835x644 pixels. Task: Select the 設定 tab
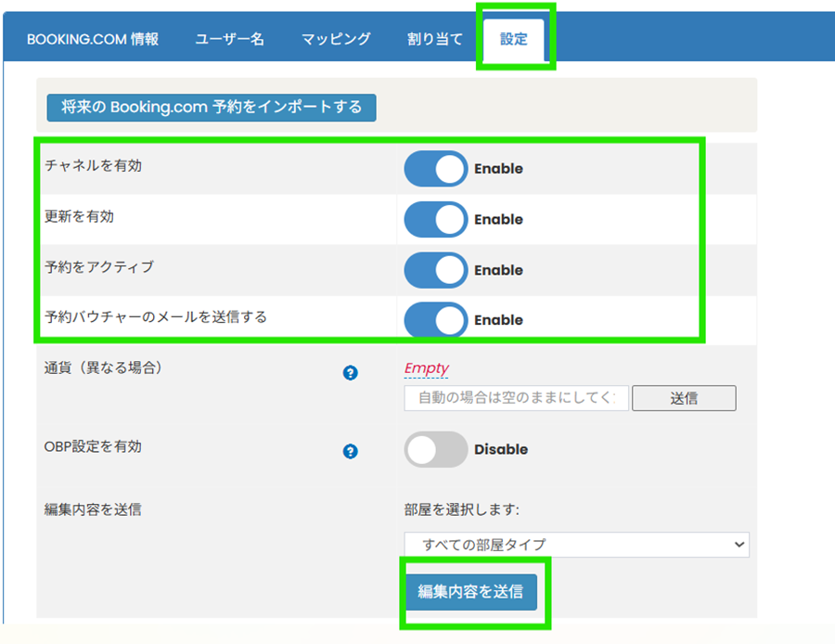tap(514, 39)
